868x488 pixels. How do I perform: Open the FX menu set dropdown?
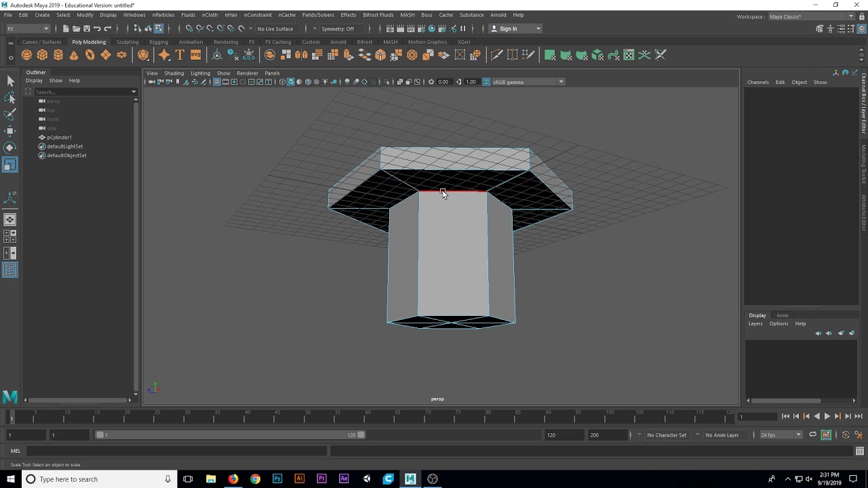pyautogui.click(x=27, y=28)
